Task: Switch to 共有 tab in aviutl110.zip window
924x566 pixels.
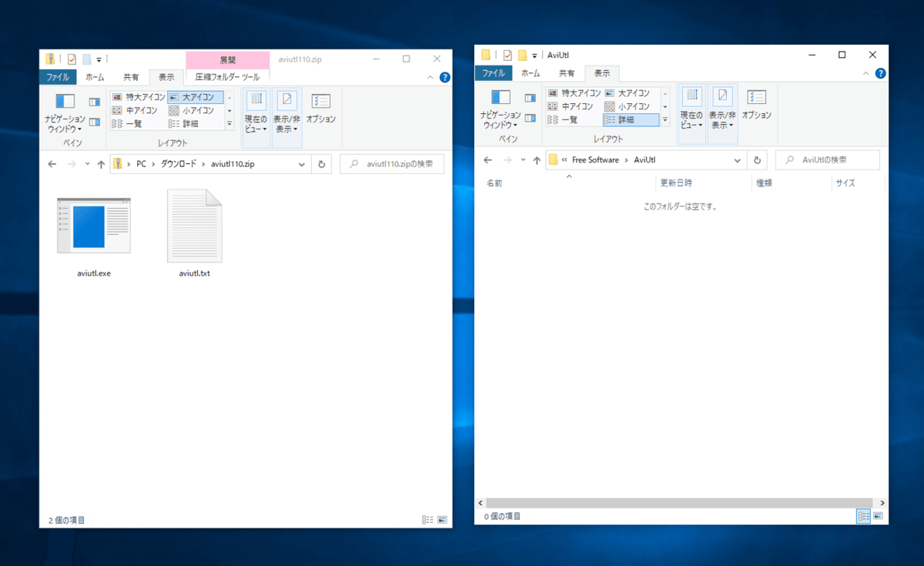Action: [132, 77]
